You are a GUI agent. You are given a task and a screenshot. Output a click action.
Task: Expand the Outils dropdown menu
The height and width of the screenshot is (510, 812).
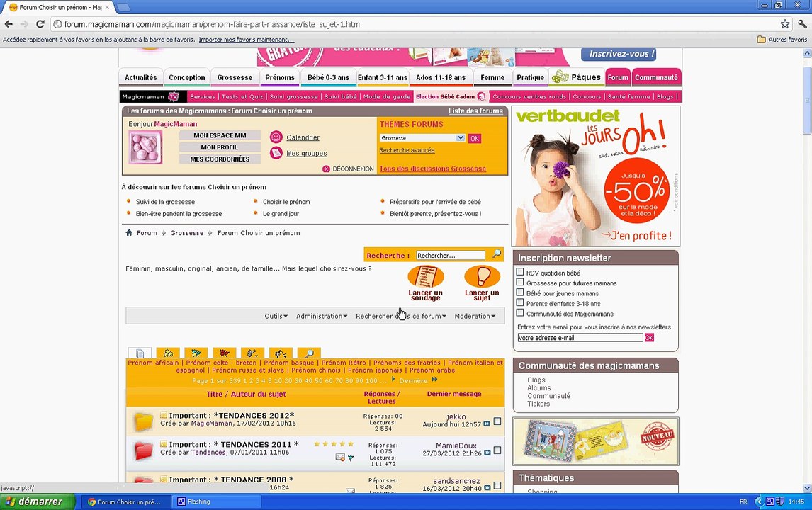276,316
